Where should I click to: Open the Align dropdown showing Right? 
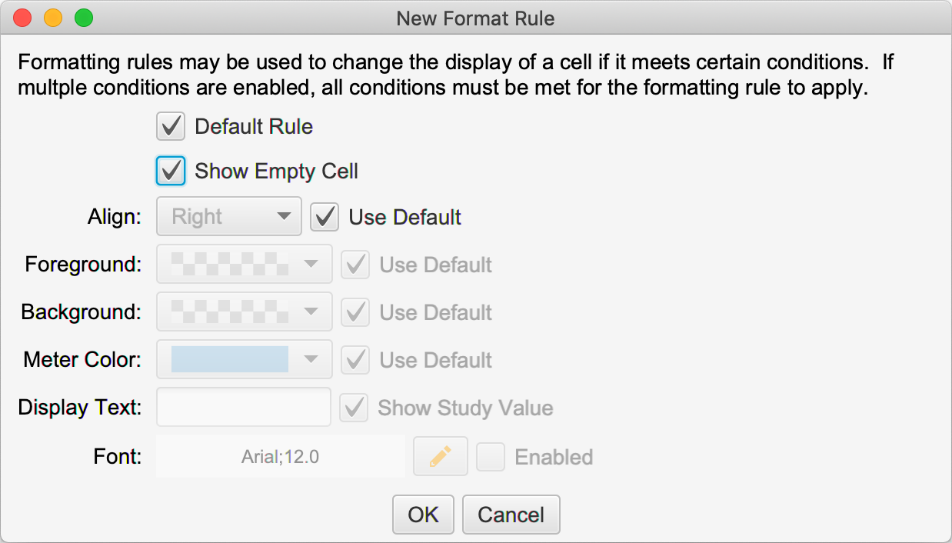click(229, 216)
